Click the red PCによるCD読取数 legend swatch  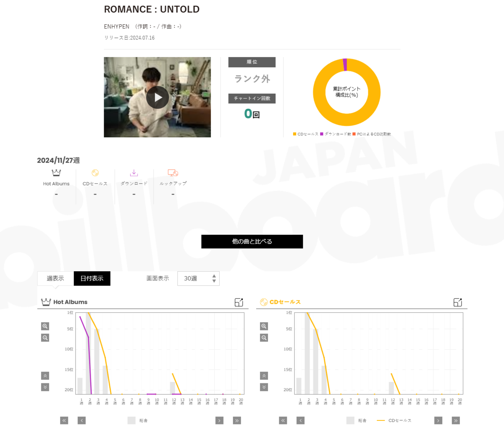[354, 134]
